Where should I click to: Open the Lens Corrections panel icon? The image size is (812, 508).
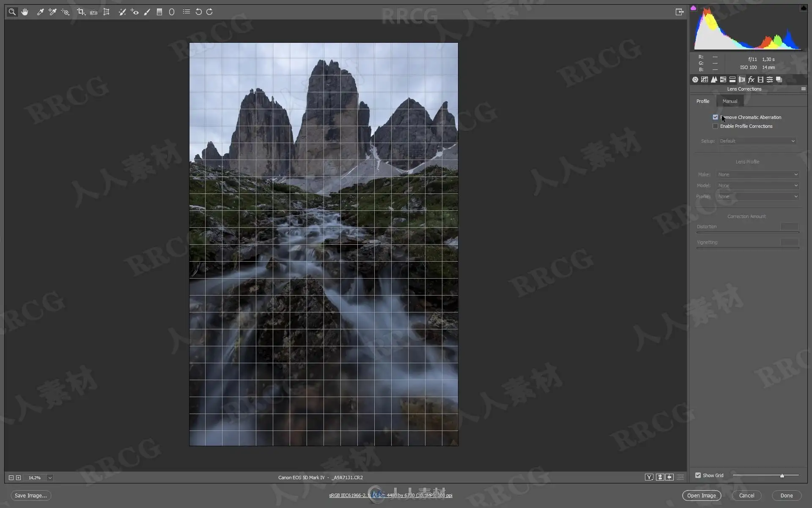tap(742, 80)
